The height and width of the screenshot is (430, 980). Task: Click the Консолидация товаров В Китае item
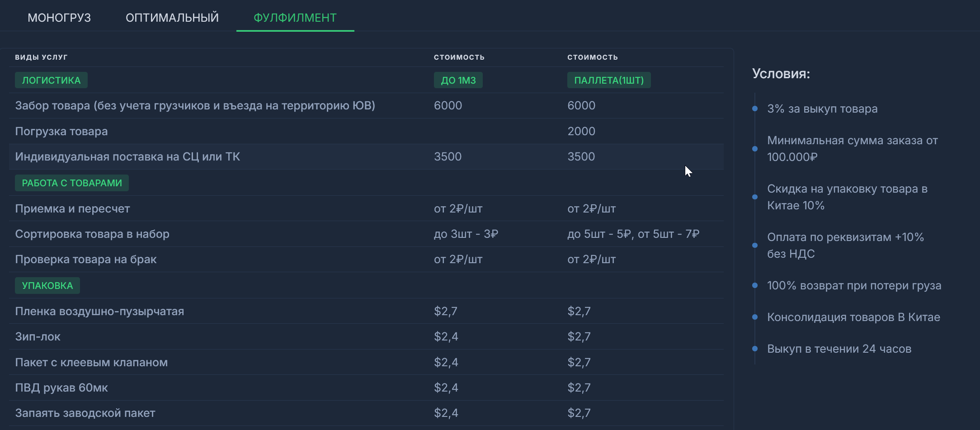pyautogui.click(x=853, y=317)
